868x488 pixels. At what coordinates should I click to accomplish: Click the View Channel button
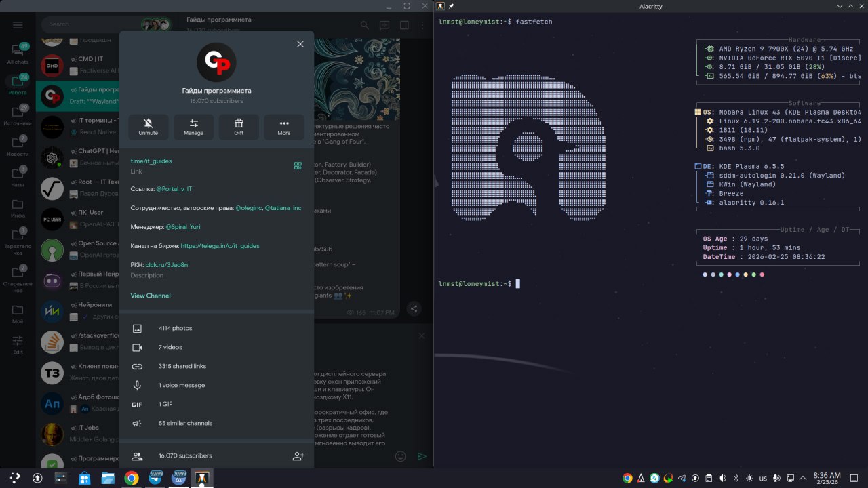[x=151, y=296]
